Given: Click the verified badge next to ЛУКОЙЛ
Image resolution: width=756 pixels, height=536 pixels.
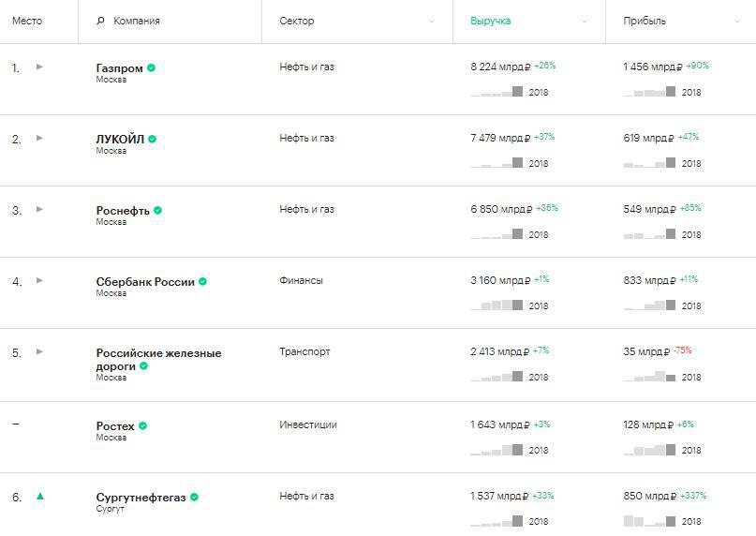Looking at the screenshot, I should pos(153,139).
